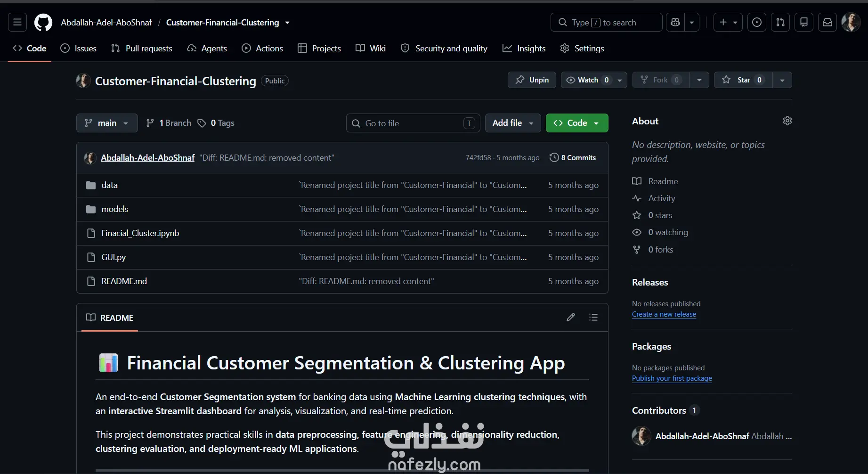Viewport: 868px width, 474px height.
Task: Expand the Fork options dropdown arrow
Action: [x=699, y=80]
